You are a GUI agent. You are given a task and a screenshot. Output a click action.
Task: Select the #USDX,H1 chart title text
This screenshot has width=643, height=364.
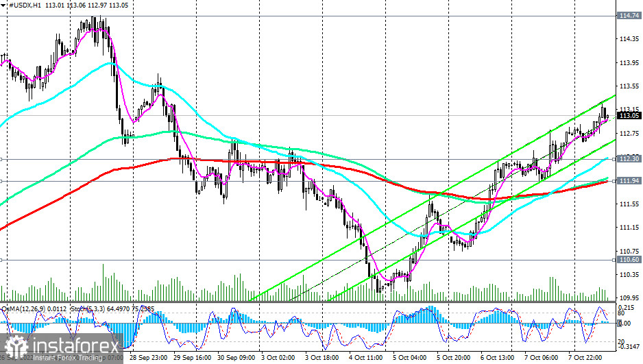(x=23, y=5)
